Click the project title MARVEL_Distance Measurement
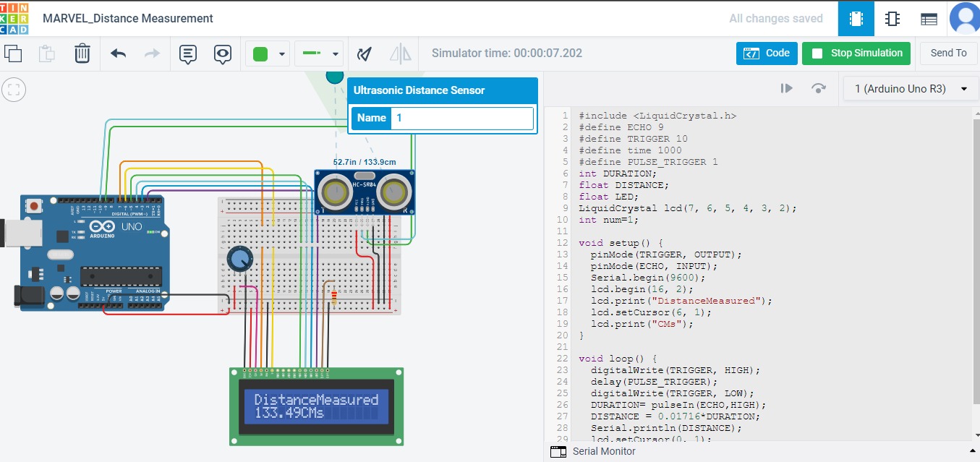This screenshot has width=980, height=462. (128, 19)
